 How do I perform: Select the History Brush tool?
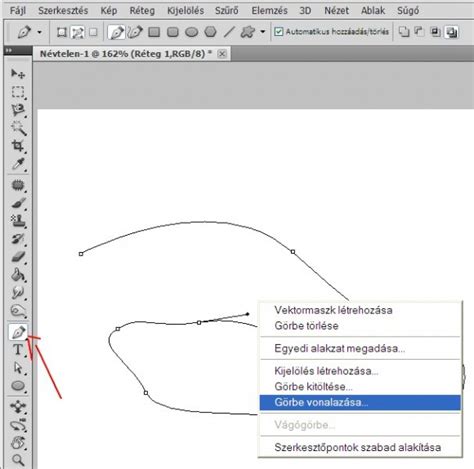point(18,239)
